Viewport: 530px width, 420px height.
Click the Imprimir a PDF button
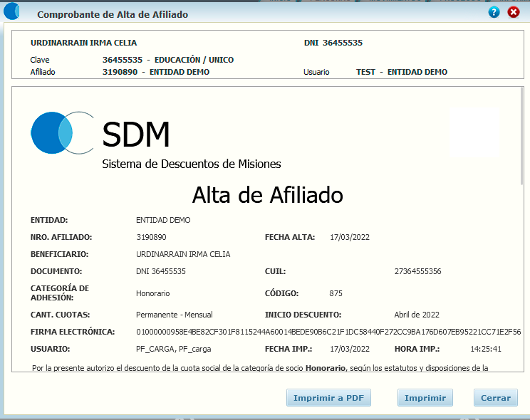[x=328, y=398]
